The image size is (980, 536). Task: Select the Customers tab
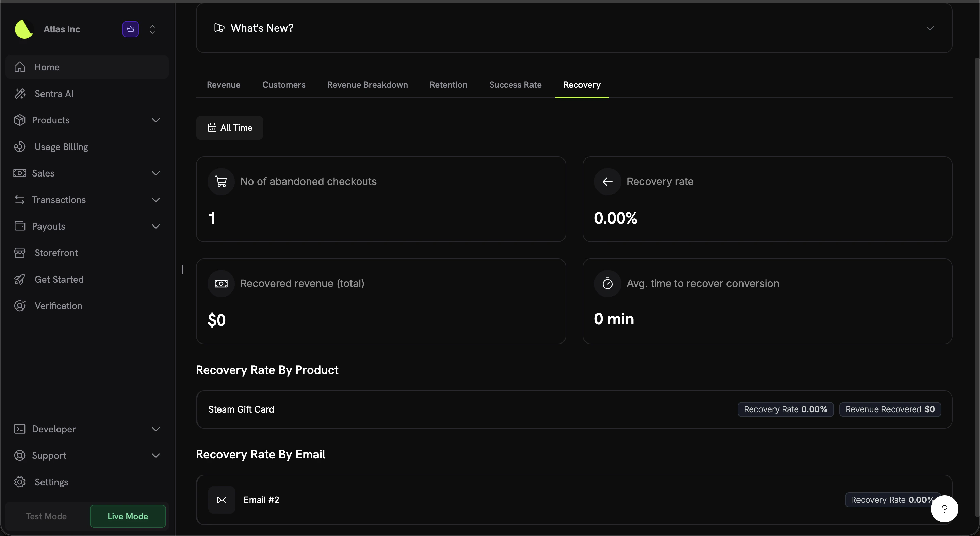(x=284, y=85)
